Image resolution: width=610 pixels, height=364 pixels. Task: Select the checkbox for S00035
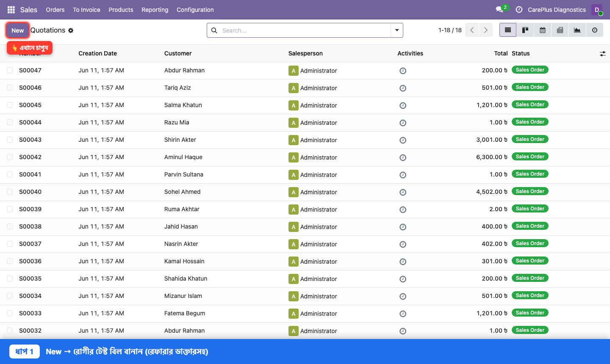[10, 279]
